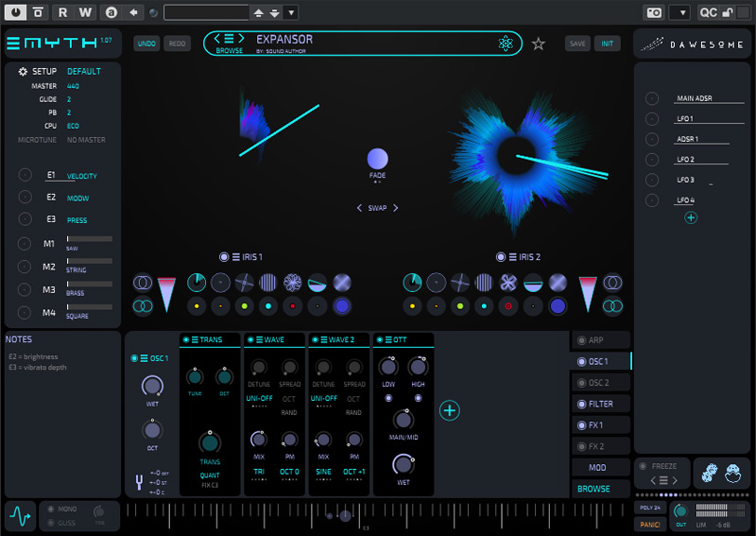
Task: Toggle the FREEZE option
Action: point(644,466)
